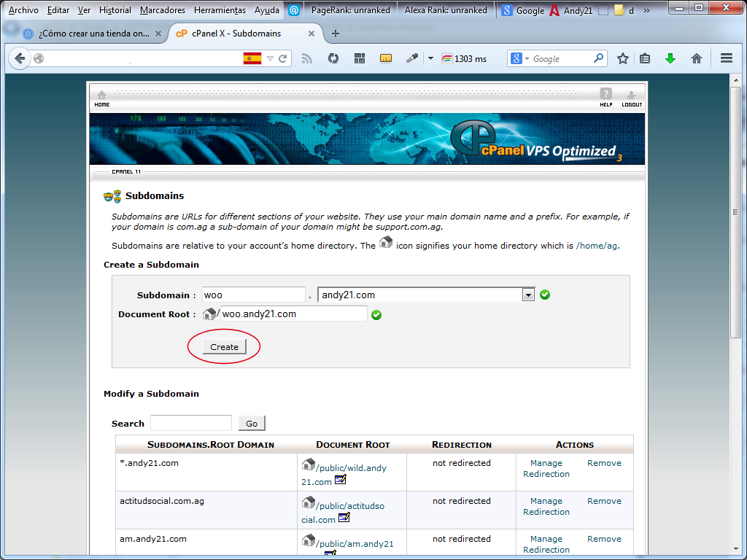747x560 pixels.
Task: Click the cPanel LOGOUT icon
Action: (x=632, y=98)
